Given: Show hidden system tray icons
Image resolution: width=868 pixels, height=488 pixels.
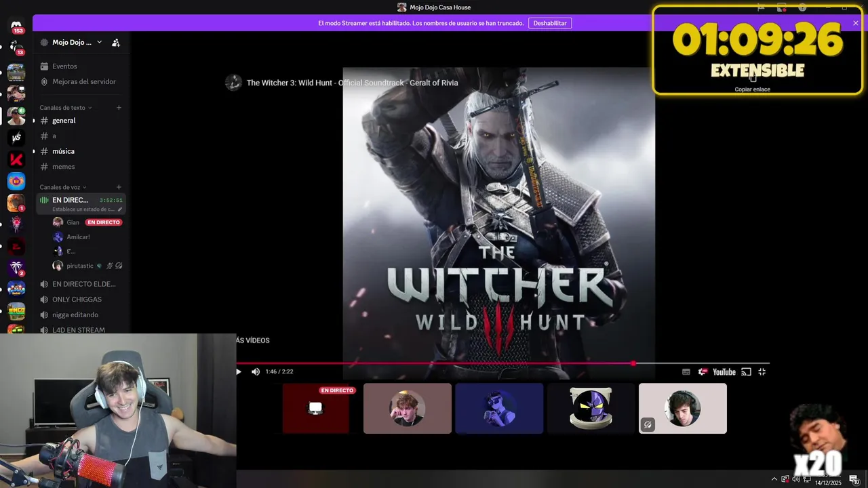Looking at the screenshot, I should tap(774, 479).
